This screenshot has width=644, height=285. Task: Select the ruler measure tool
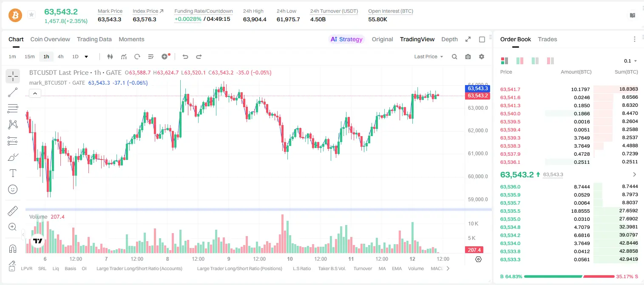(13, 211)
